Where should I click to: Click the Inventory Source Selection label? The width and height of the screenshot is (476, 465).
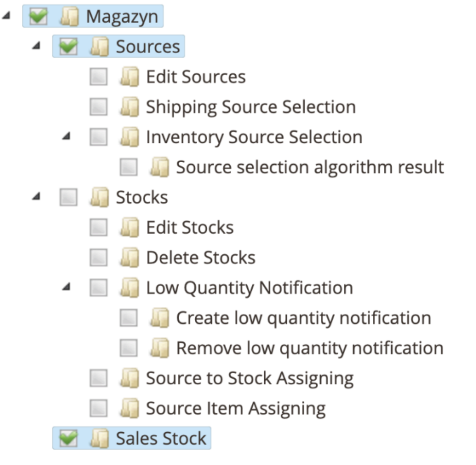tap(254, 137)
